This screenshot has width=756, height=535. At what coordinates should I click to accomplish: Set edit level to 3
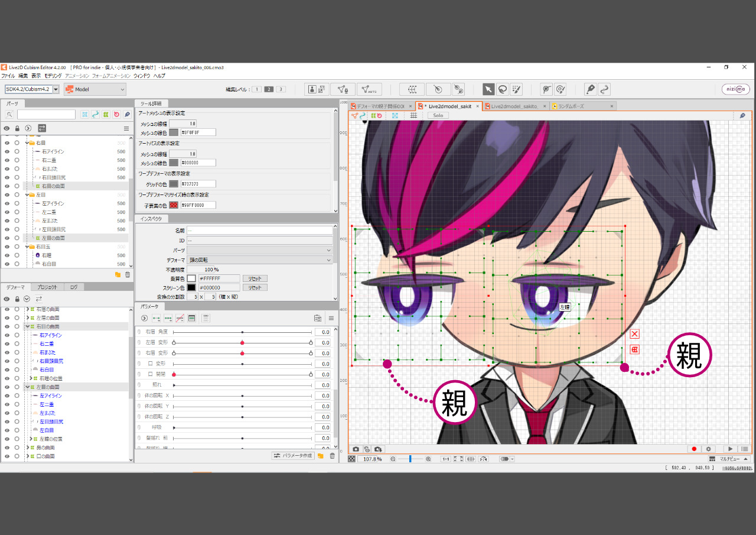(281, 89)
